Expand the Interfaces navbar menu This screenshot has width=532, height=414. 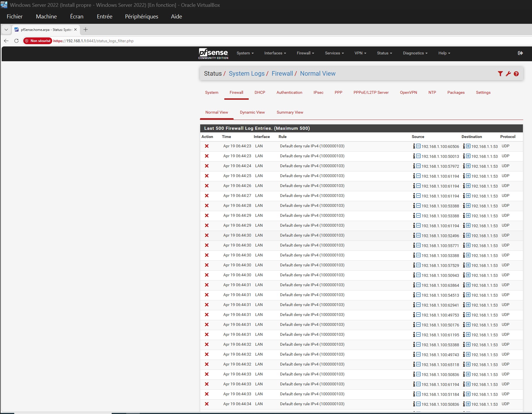[275, 53]
